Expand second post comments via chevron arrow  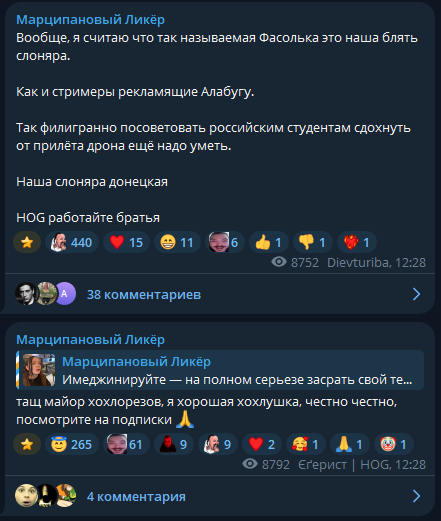(x=416, y=496)
